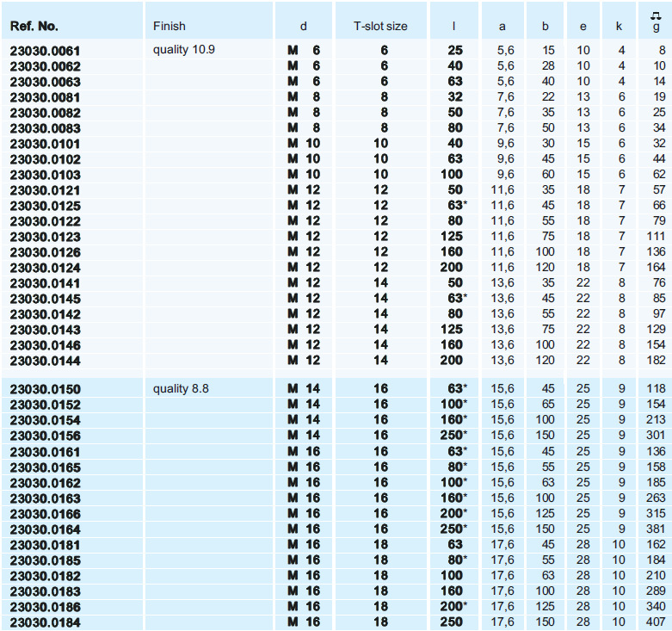This screenshot has height=631, width=672.
Task: Click the Finish column header
Action: click(x=170, y=26)
